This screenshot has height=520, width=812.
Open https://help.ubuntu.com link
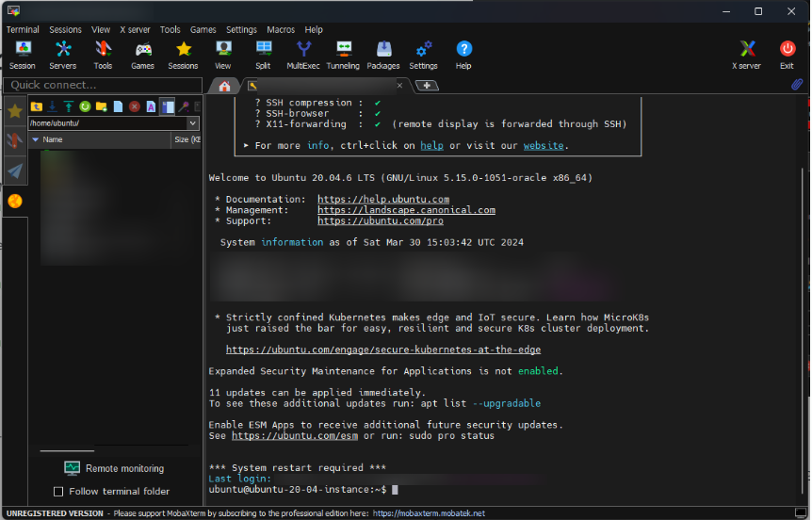coord(383,200)
